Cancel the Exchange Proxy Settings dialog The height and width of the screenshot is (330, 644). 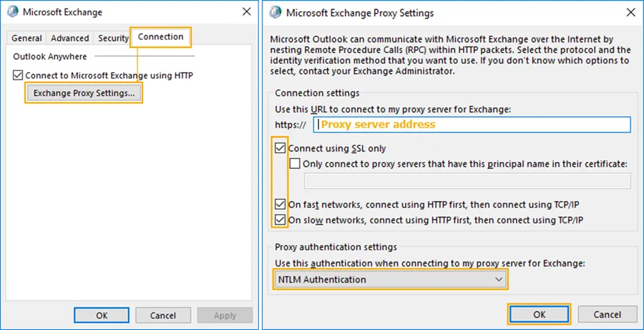[606, 314]
